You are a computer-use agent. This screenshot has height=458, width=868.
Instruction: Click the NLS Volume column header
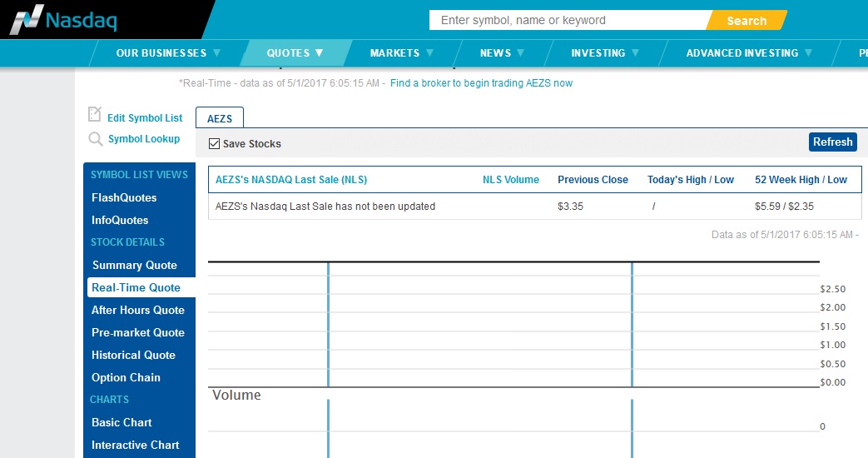coord(511,179)
